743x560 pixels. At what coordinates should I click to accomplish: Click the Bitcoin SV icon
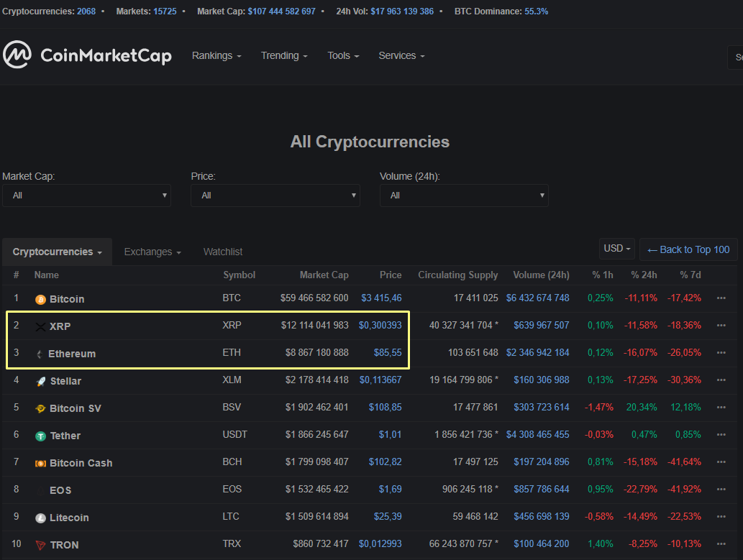point(41,408)
